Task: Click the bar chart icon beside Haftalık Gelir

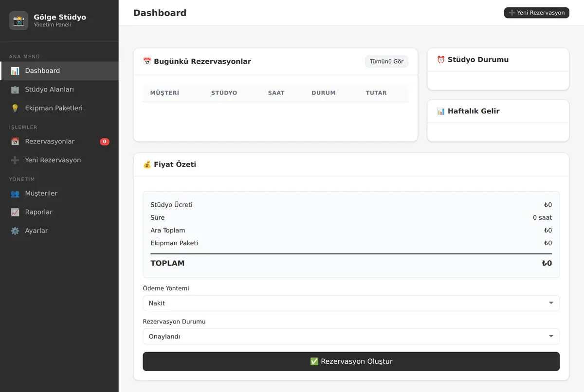Action: tap(441, 111)
